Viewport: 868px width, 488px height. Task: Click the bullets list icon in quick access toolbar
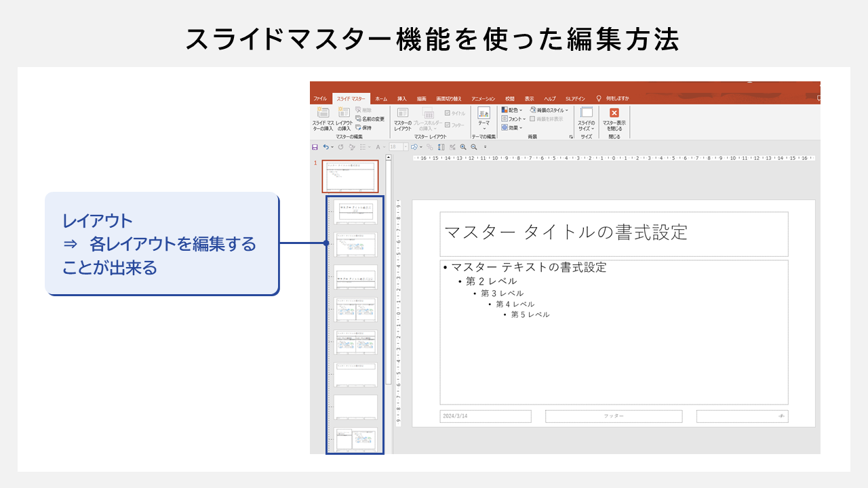(x=363, y=147)
